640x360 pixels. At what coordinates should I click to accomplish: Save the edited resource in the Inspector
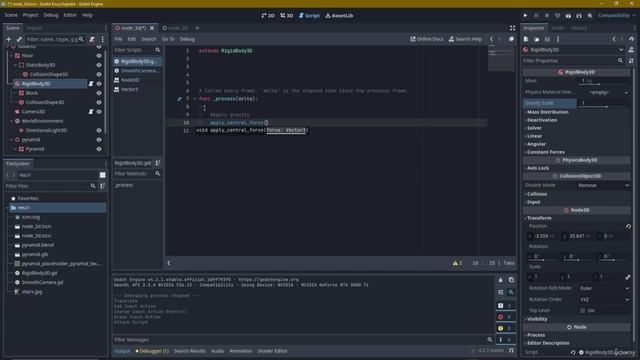pyautogui.click(x=547, y=39)
